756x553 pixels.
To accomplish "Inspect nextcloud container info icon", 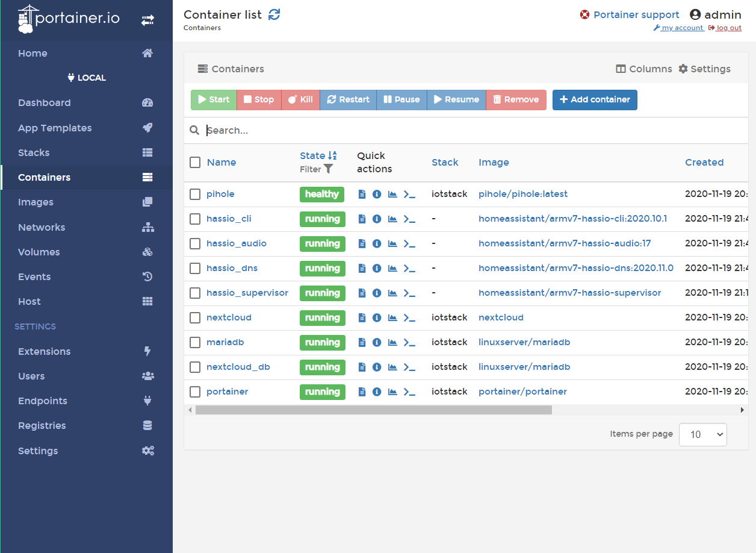I will click(x=377, y=317).
